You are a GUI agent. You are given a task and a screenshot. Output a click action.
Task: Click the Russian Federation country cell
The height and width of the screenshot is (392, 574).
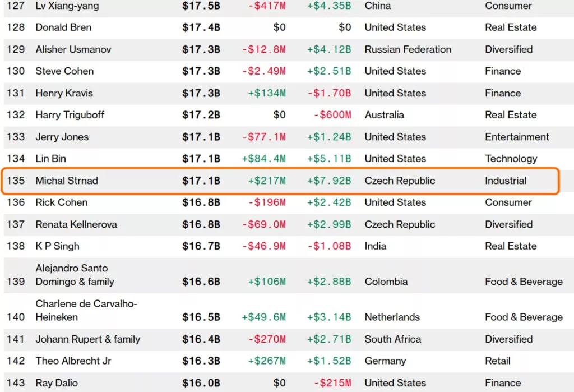(x=408, y=49)
